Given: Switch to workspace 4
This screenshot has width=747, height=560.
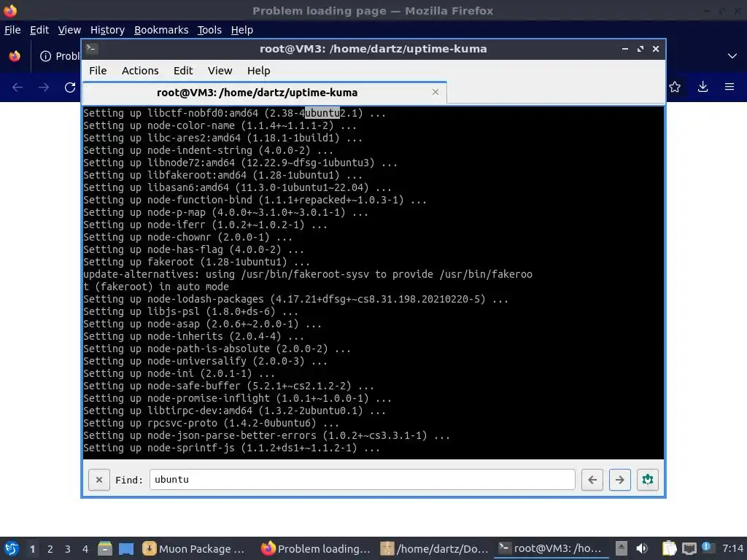Looking at the screenshot, I should [x=85, y=549].
